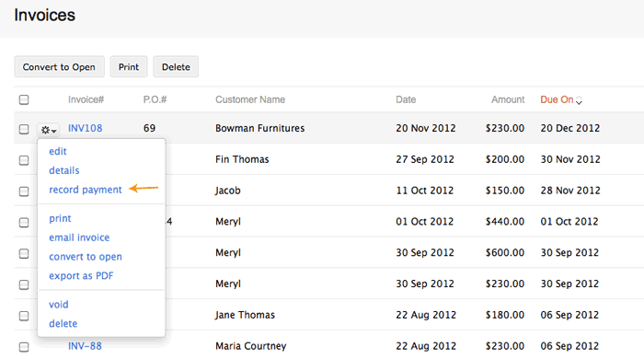Click customer name Fin Thomas
644x359 pixels.
pos(242,159)
